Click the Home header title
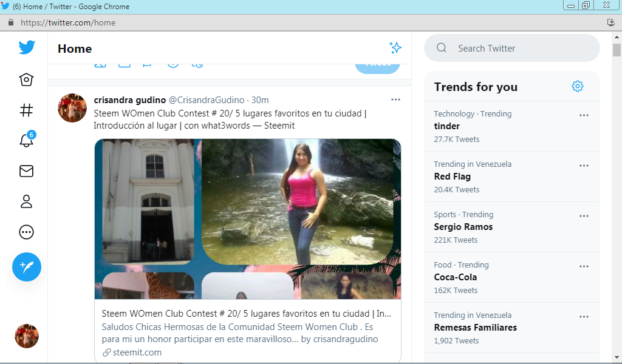The height and width of the screenshot is (364, 622). 75,49
